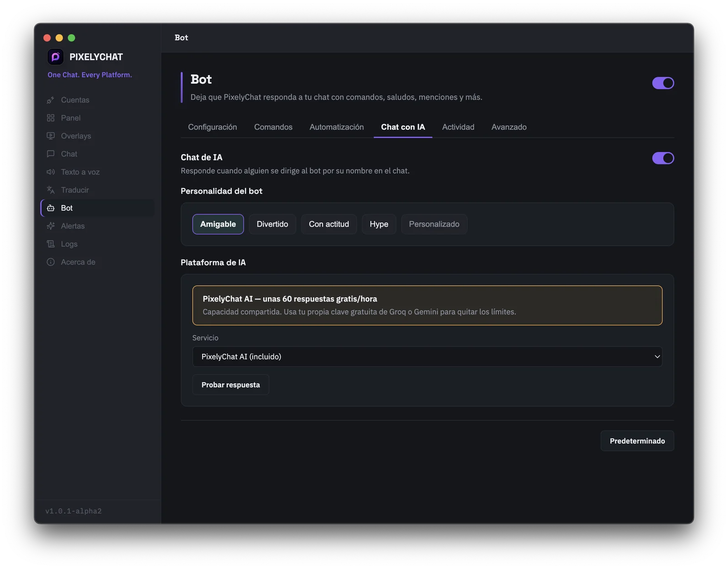Select the Chat con IA tab
This screenshot has width=728, height=569.
[x=403, y=127]
